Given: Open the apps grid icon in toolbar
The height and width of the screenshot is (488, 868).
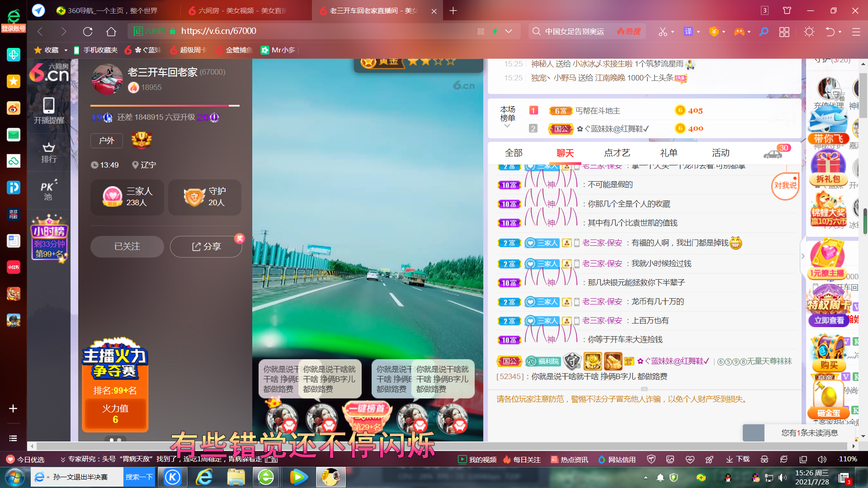Looking at the screenshot, I should pyautogui.click(x=784, y=32).
